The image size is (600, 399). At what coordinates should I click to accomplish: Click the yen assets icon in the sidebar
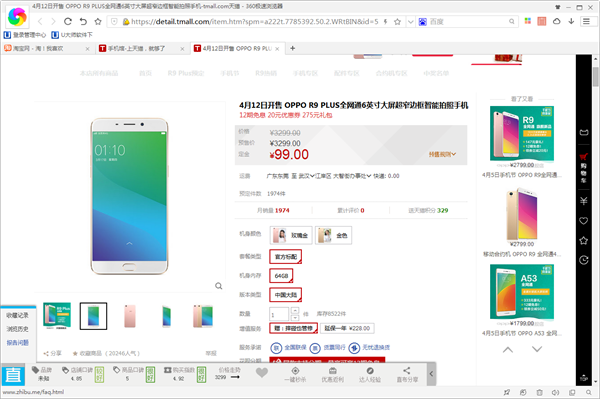click(584, 200)
